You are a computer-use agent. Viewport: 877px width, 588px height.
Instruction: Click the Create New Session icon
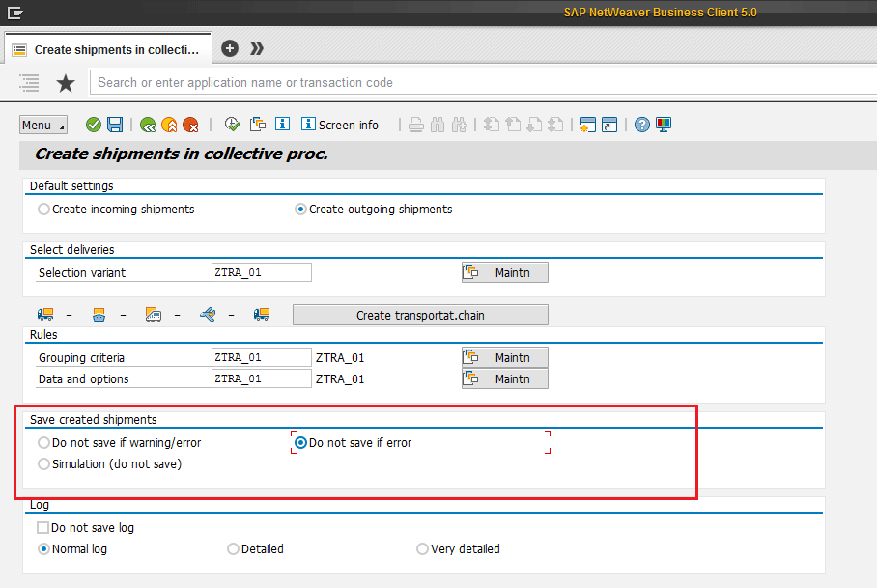pyautogui.click(x=588, y=125)
